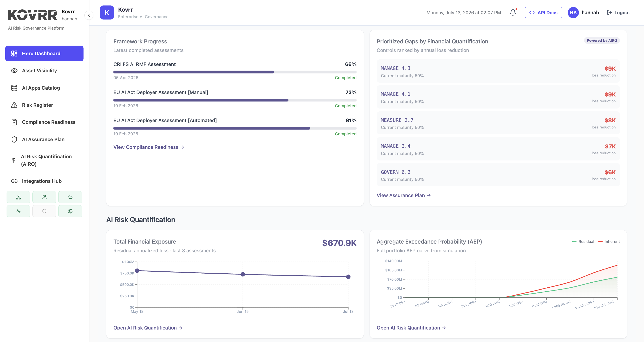Select the Jul 13 data point
644x342 pixels.
coord(348,277)
